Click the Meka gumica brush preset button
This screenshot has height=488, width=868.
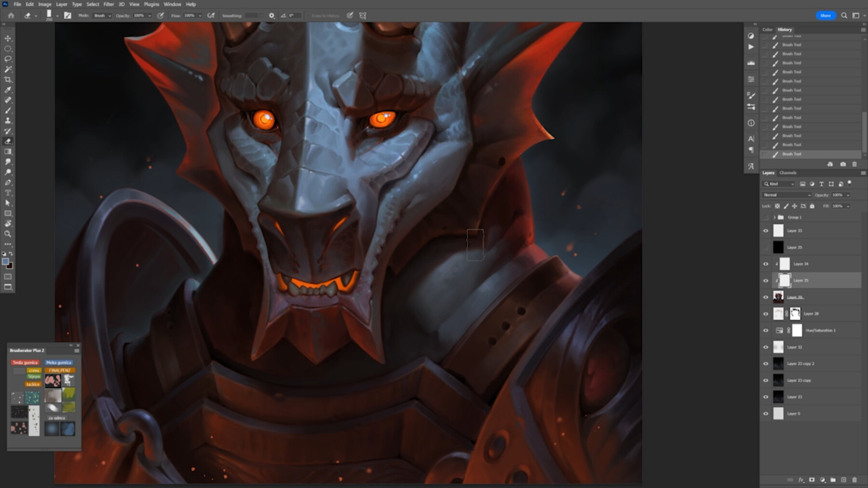[x=59, y=362]
